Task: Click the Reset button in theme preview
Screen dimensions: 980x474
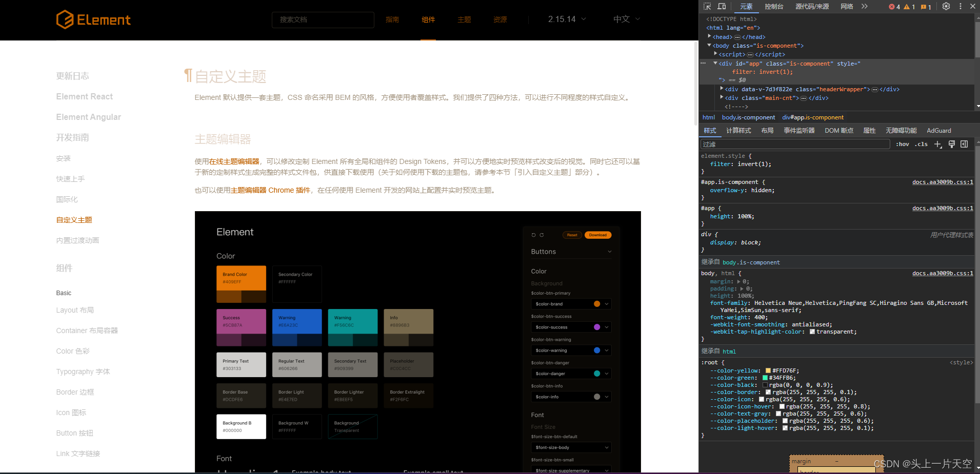Action: pyautogui.click(x=572, y=235)
